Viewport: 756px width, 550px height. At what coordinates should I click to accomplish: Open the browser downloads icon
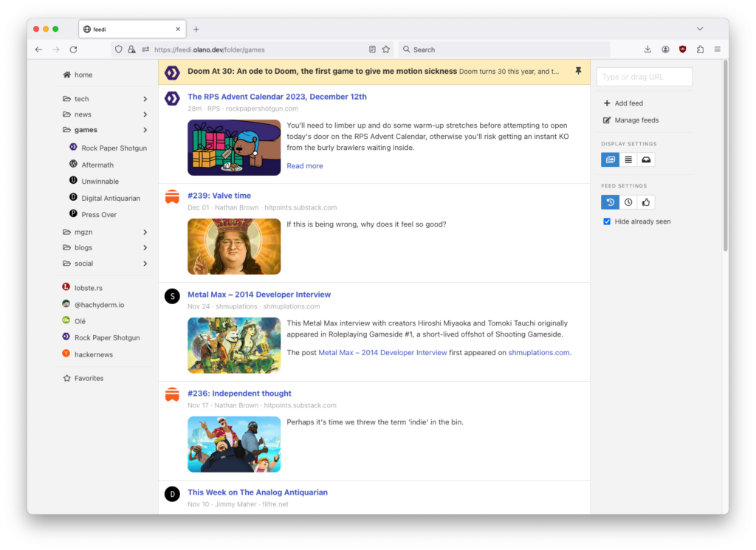[647, 49]
